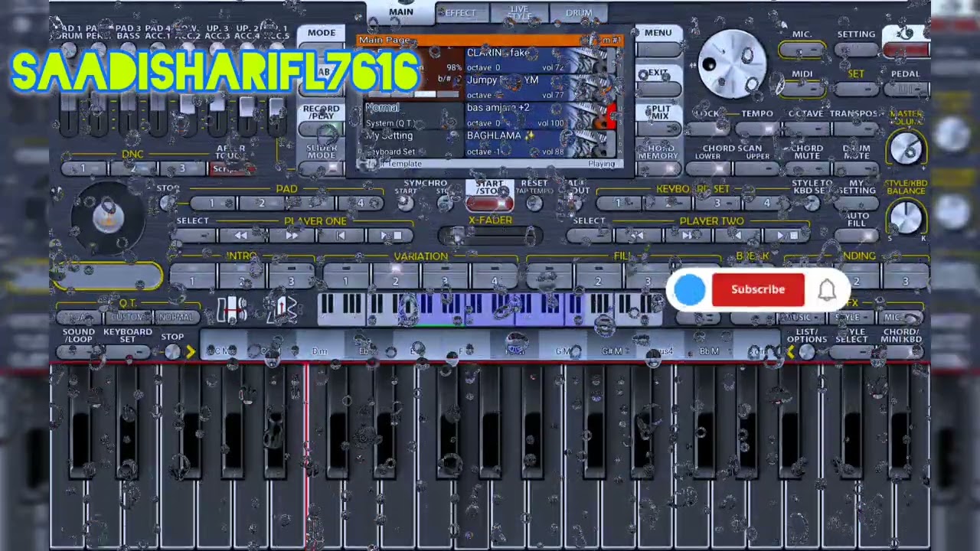This screenshot has width=980, height=551.
Task: Fast forward Player Two
Action: [x=687, y=236]
